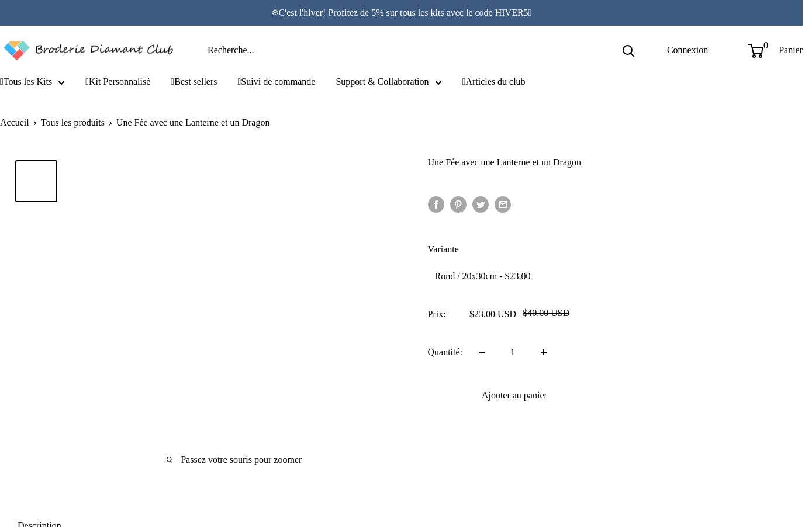812x527 pixels.
Task: Click the zoom magnifier icon below image
Action: coord(170,460)
